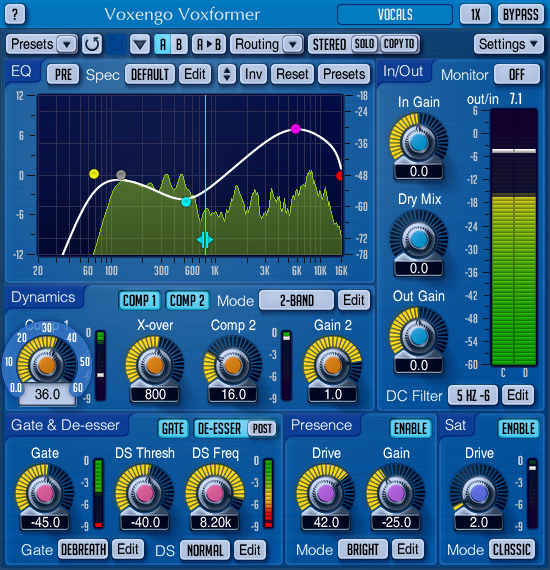Viewport: 550px width, 570px height.
Task: Open the Presence BRIGHT mode selector
Action: pos(363,549)
